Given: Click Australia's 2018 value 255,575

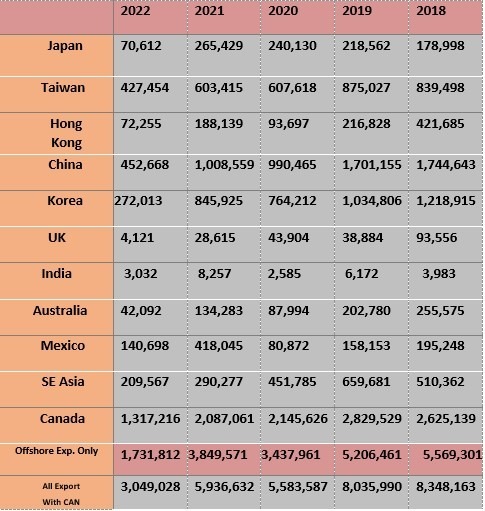Looking at the screenshot, I should (440, 311).
